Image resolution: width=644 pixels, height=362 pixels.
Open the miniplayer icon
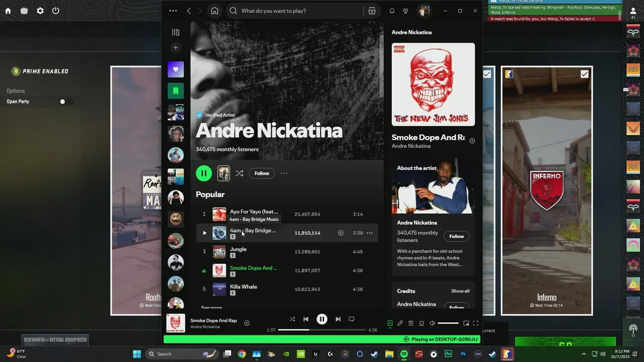tap(466, 323)
